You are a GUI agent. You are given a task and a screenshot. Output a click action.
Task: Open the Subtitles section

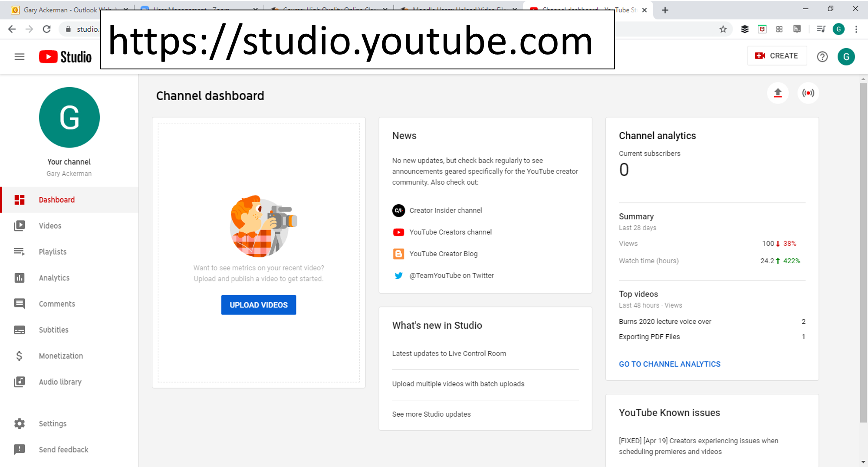click(x=53, y=330)
